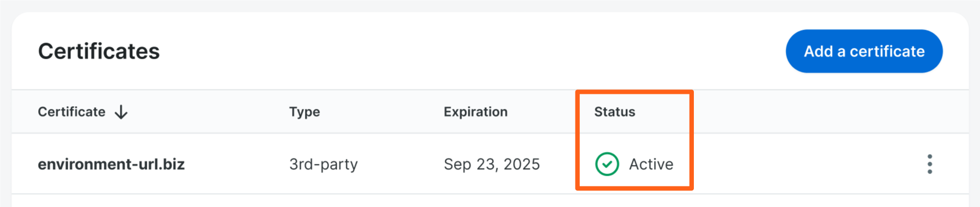Click the Active status text

[651, 164]
